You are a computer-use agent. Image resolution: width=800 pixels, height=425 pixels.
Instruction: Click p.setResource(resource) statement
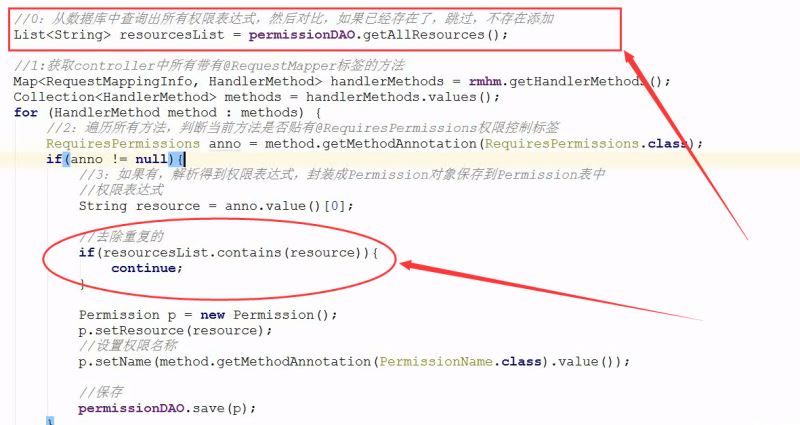coord(175,331)
